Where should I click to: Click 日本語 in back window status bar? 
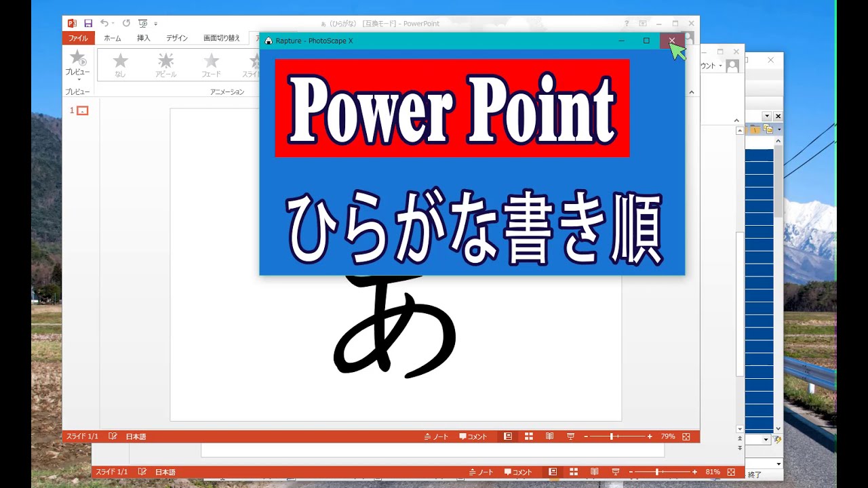[x=165, y=472]
